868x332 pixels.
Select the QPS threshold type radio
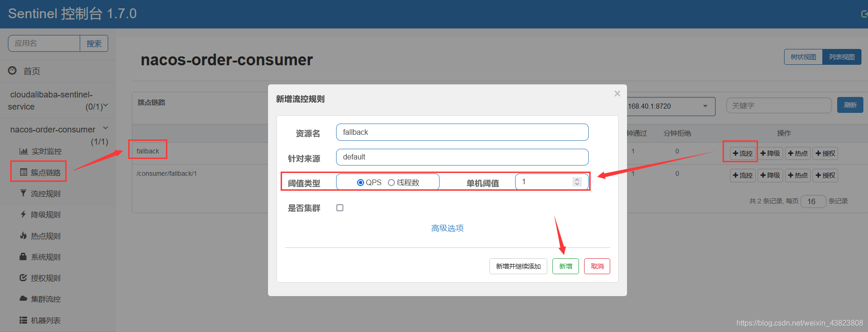(360, 182)
